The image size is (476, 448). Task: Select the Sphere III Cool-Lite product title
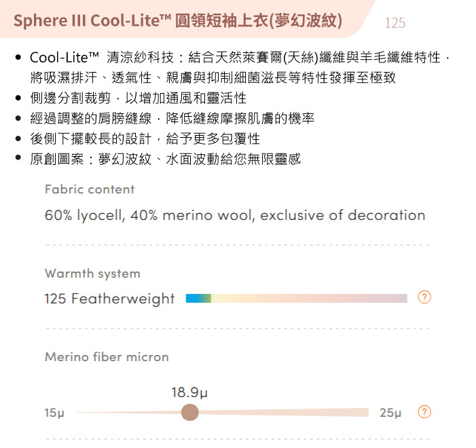(x=178, y=20)
